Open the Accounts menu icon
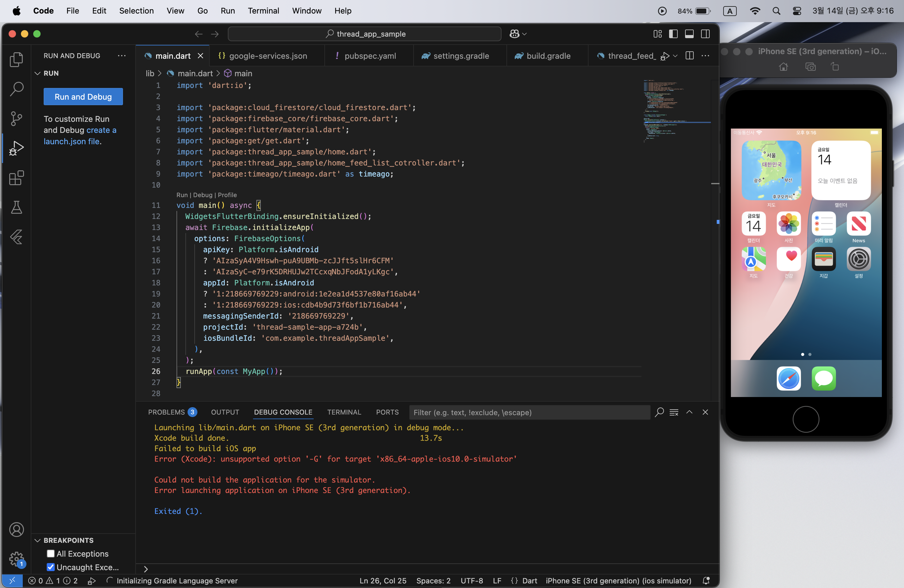The image size is (904, 588). click(x=16, y=530)
